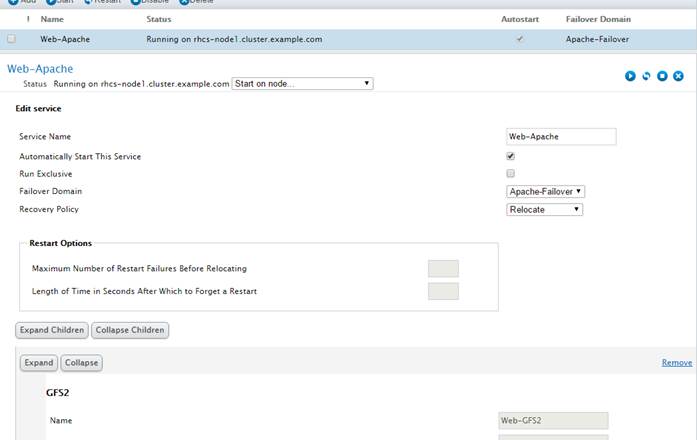Click the Autostart check mark in Web-Apache row
The width and height of the screenshot is (697, 440).
520,39
